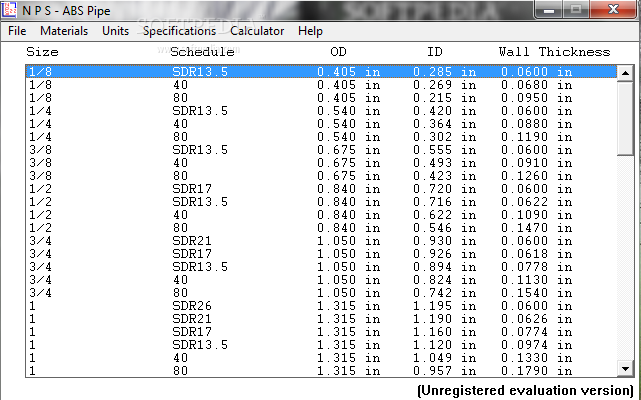
Task: Select the size 1 schedule 40 row
Action: [x=321, y=358]
